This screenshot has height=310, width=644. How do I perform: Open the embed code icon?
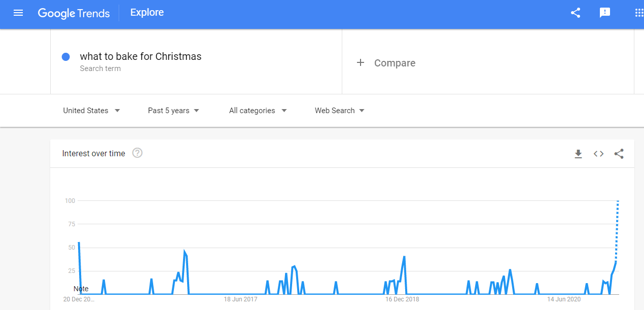[x=599, y=154]
